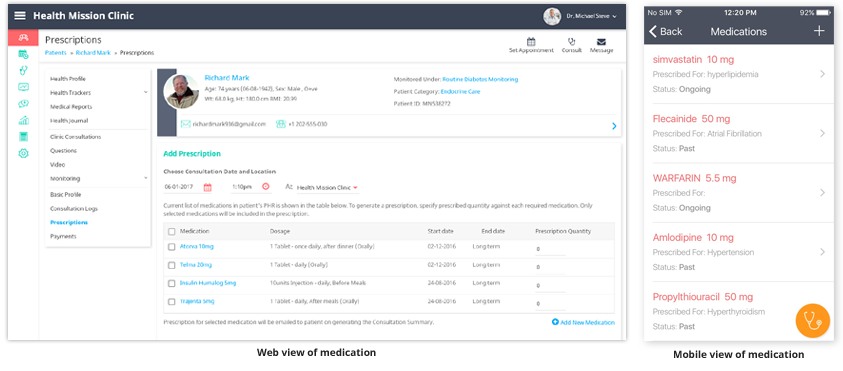Open the Endocrine Care category link
This screenshot has width=843, height=371.
click(460, 91)
